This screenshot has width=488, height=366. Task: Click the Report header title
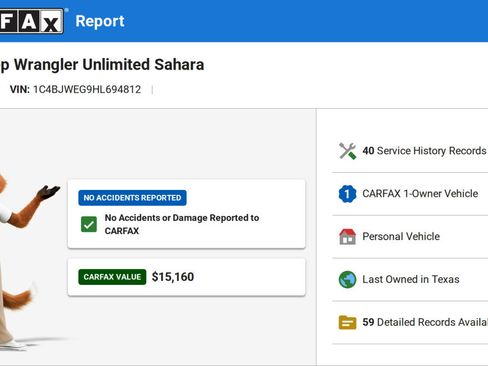click(100, 21)
